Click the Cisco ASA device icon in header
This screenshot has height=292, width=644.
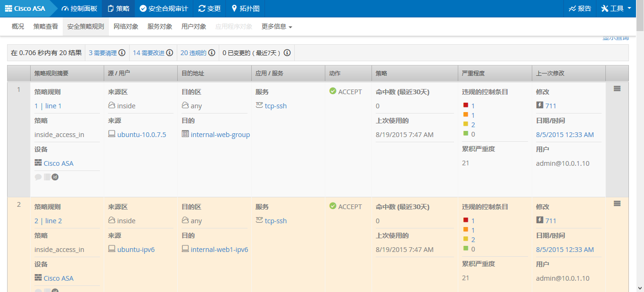(8, 8)
